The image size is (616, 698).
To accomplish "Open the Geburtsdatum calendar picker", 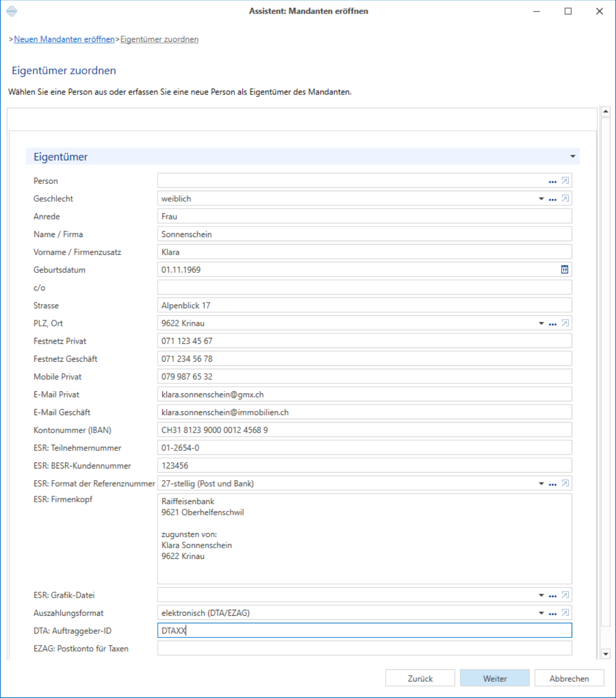I will coord(565,270).
